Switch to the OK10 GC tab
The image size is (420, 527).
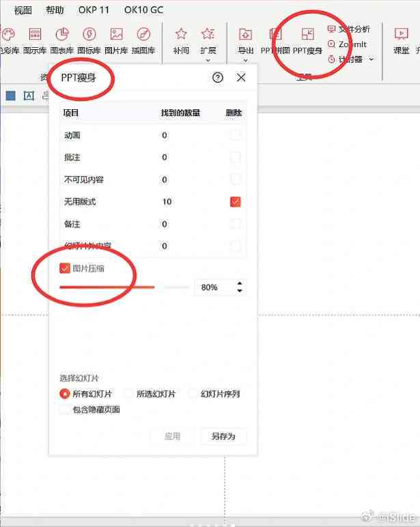(143, 10)
